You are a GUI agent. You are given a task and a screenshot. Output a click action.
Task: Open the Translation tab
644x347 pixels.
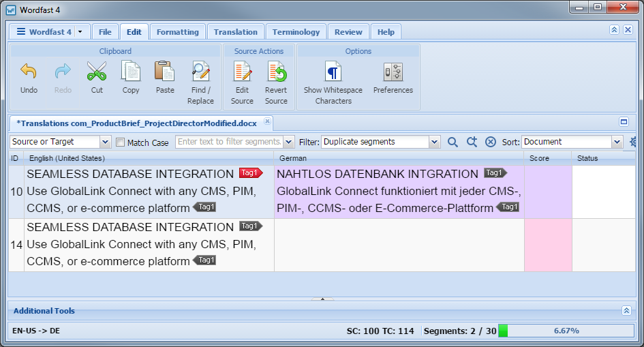[235, 31]
